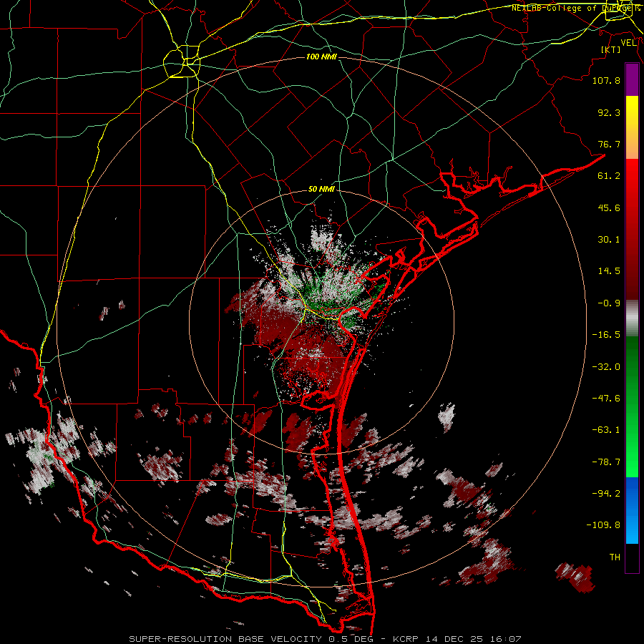Click the 107.8 legend value

tap(606, 80)
